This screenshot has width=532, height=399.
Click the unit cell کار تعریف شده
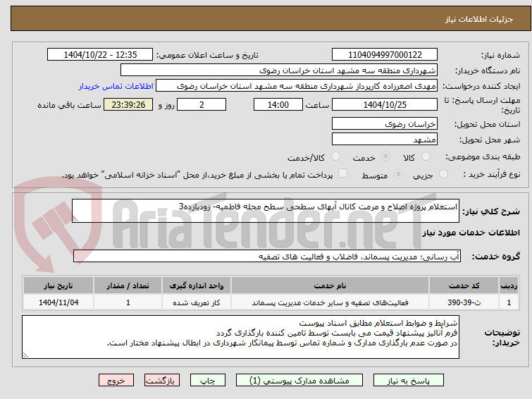[x=197, y=302]
